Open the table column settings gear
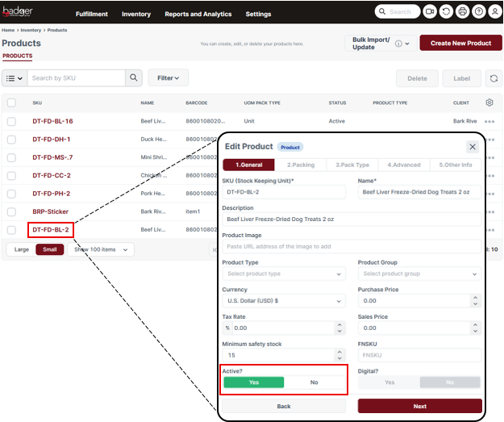 tap(489, 103)
